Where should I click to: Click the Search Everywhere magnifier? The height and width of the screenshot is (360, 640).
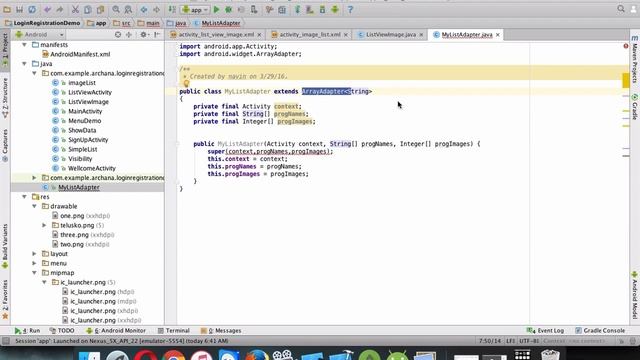[x=621, y=9]
